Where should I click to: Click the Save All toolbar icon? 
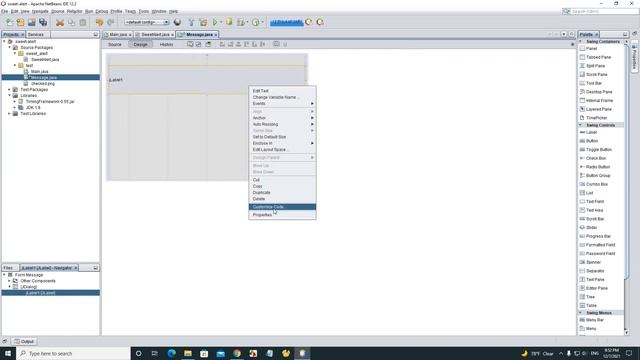pyautogui.click(x=43, y=22)
